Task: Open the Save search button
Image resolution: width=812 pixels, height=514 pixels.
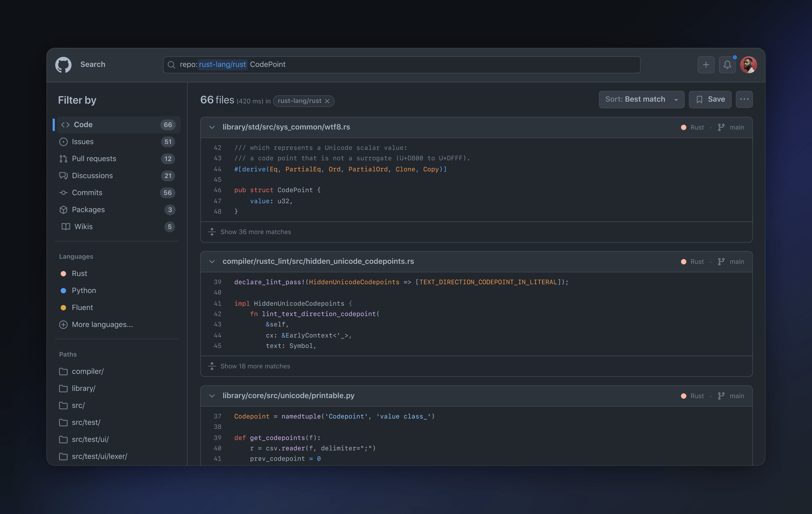Action: point(710,99)
